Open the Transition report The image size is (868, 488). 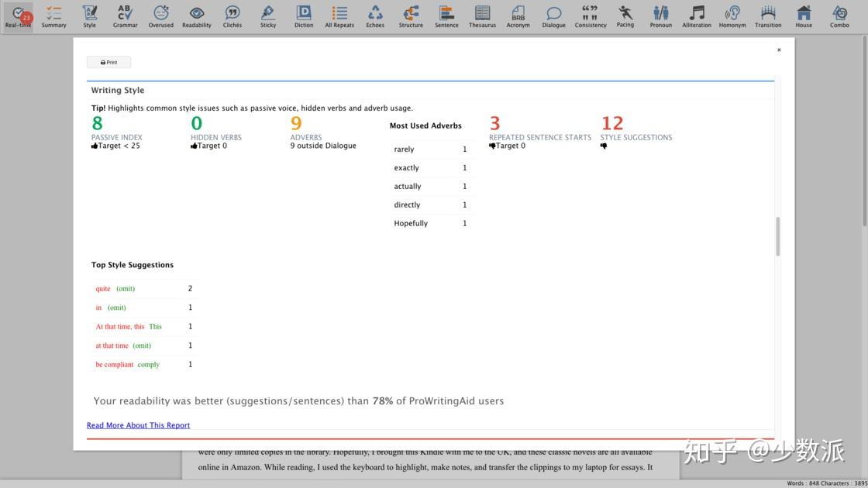[768, 16]
